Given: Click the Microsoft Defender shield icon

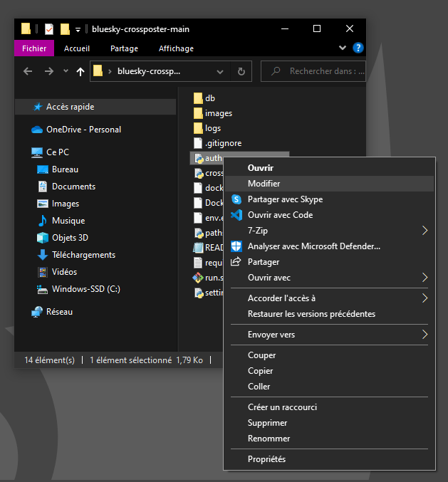Looking at the screenshot, I should [x=236, y=246].
